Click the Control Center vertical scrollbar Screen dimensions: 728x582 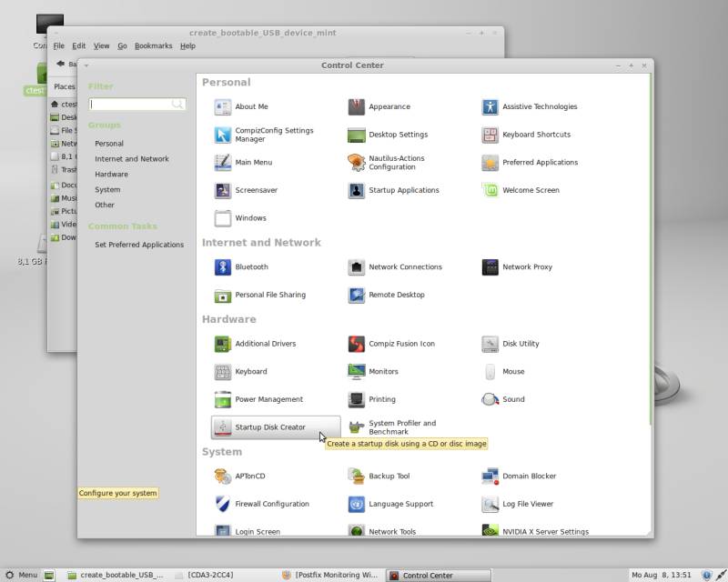pyautogui.click(x=651, y=251)
